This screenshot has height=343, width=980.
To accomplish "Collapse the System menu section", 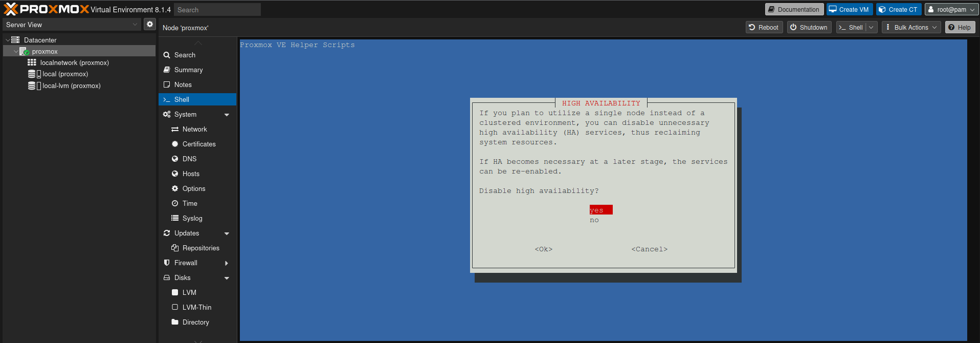I will [x=227, y=115].
